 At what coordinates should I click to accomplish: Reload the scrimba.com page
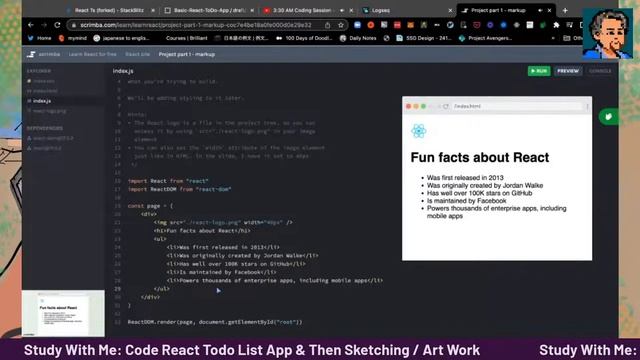point(57,25)
